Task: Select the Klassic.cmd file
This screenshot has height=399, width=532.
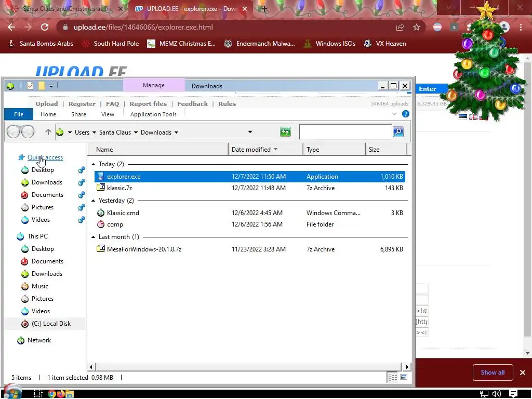Action: pyautogui.click(x=250, y=212)
